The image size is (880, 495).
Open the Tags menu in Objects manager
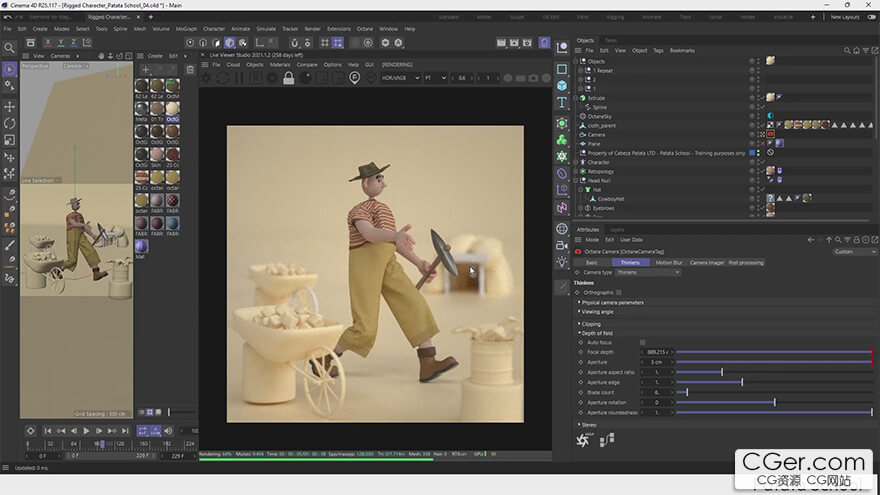point(658,51)
